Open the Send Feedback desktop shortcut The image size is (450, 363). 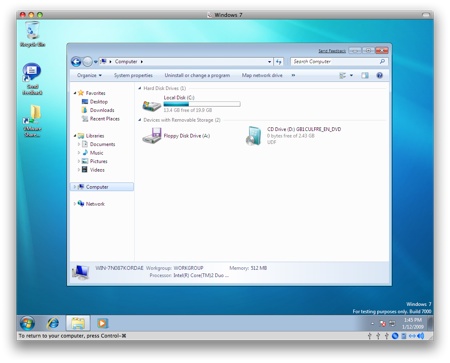(32, 79)
